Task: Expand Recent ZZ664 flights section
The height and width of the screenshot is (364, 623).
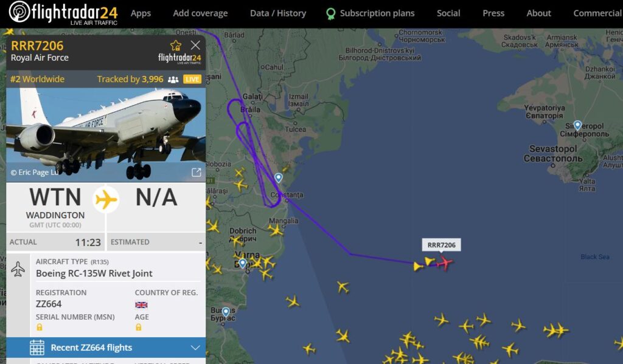Action: click(106, 348)
